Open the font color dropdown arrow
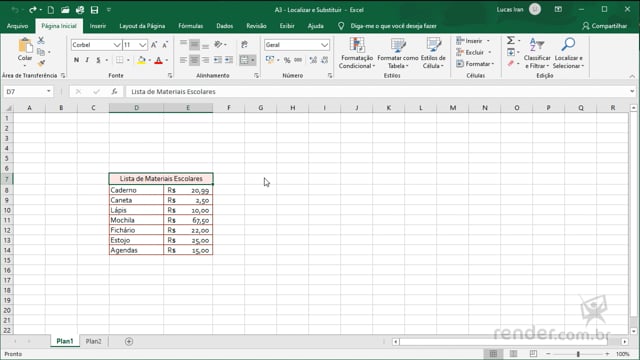Image resolution: width=640 pixels, height=360 pixels. tap(167, 60)
